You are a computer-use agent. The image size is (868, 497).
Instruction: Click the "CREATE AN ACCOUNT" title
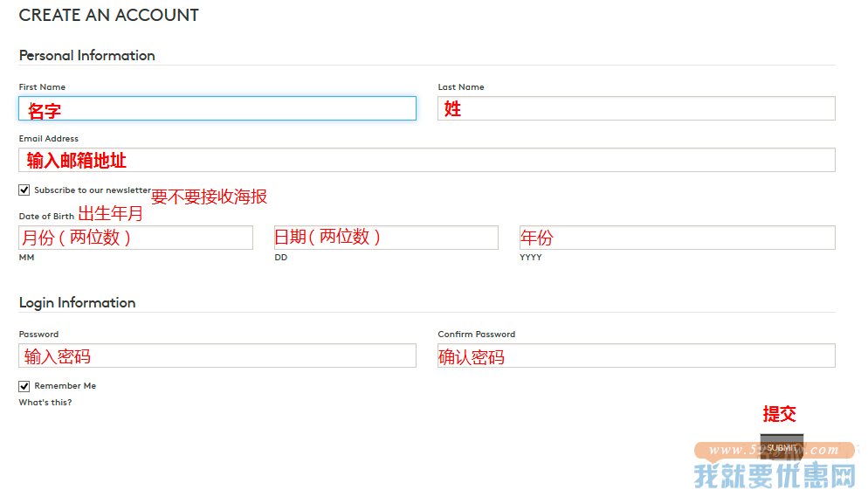point(109,15)
